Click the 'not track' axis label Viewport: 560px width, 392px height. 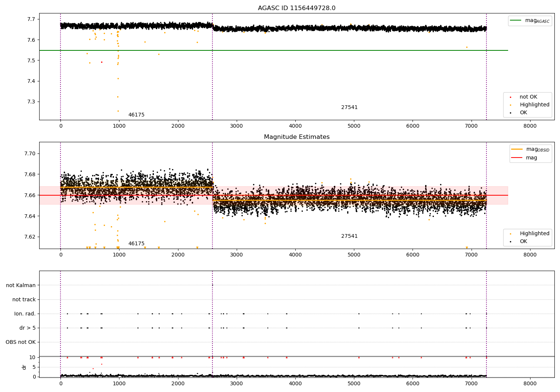pyautogui.click(x=24, y=300)
